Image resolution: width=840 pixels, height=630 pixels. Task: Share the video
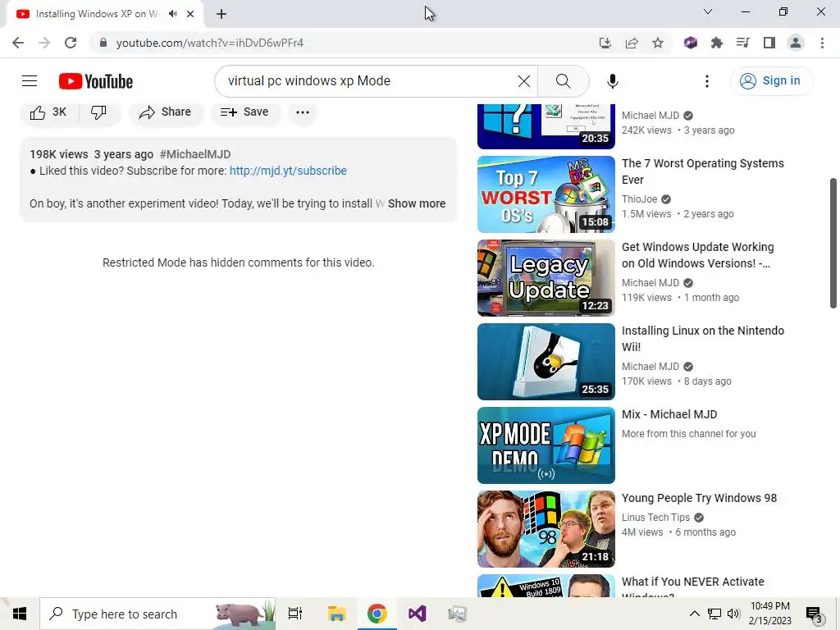click(x=165, y=112)
